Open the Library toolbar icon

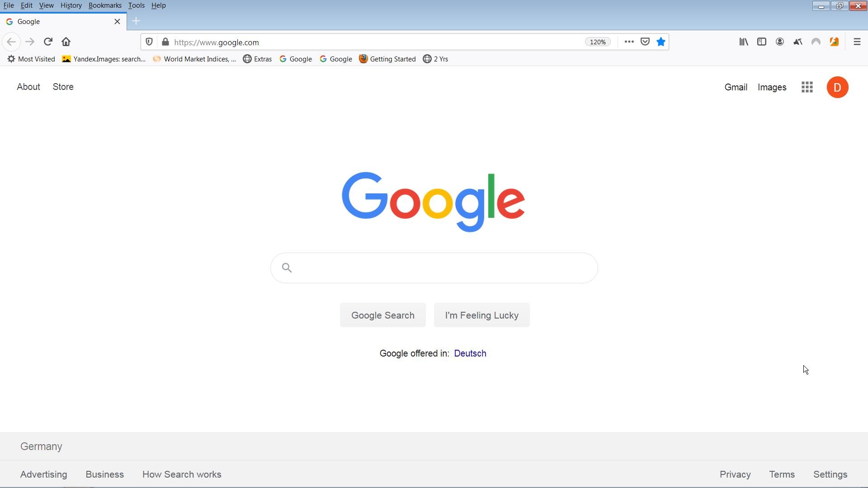[x=744, y=42]
